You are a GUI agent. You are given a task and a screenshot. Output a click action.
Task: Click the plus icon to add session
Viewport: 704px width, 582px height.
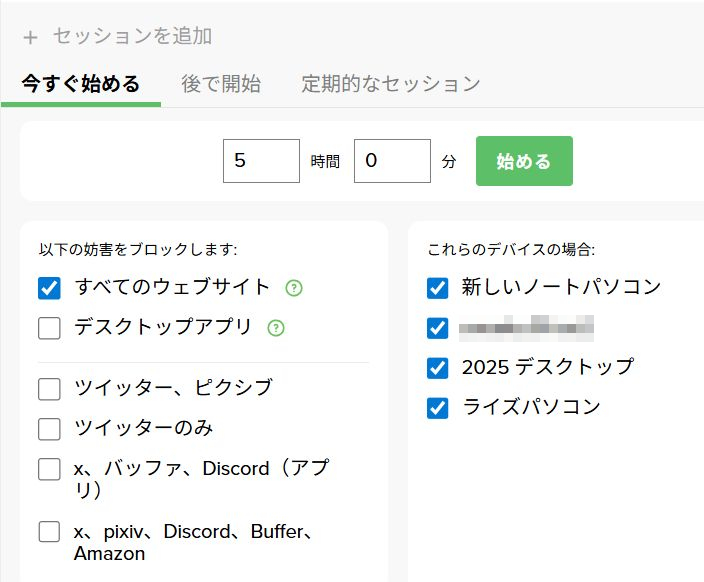coord(30,37)
